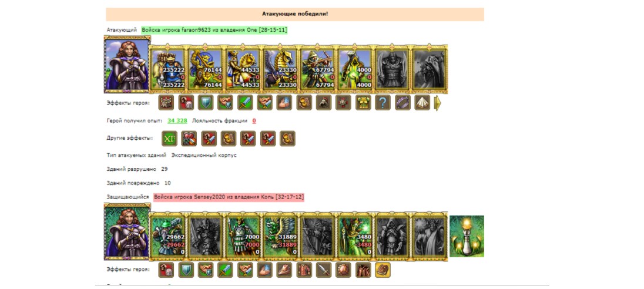Click the brown hat defender effect icon
644x289 pixels.
pos(284,270)
